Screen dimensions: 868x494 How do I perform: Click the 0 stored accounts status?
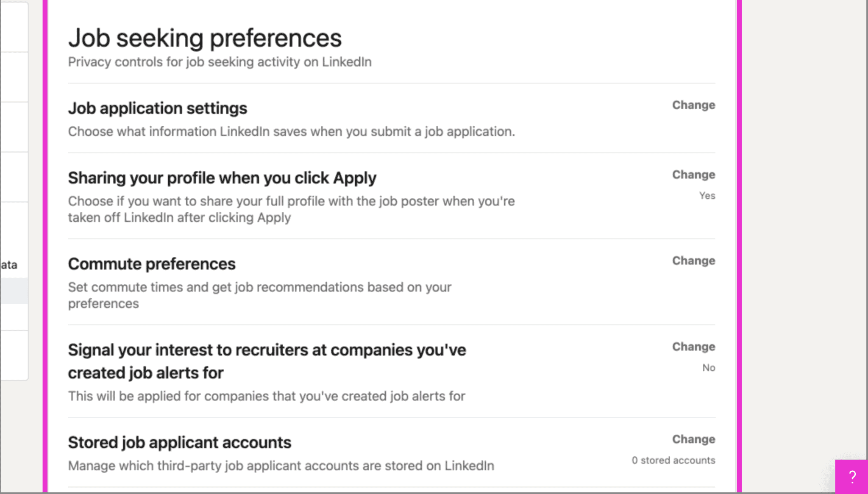coord(673,460)
